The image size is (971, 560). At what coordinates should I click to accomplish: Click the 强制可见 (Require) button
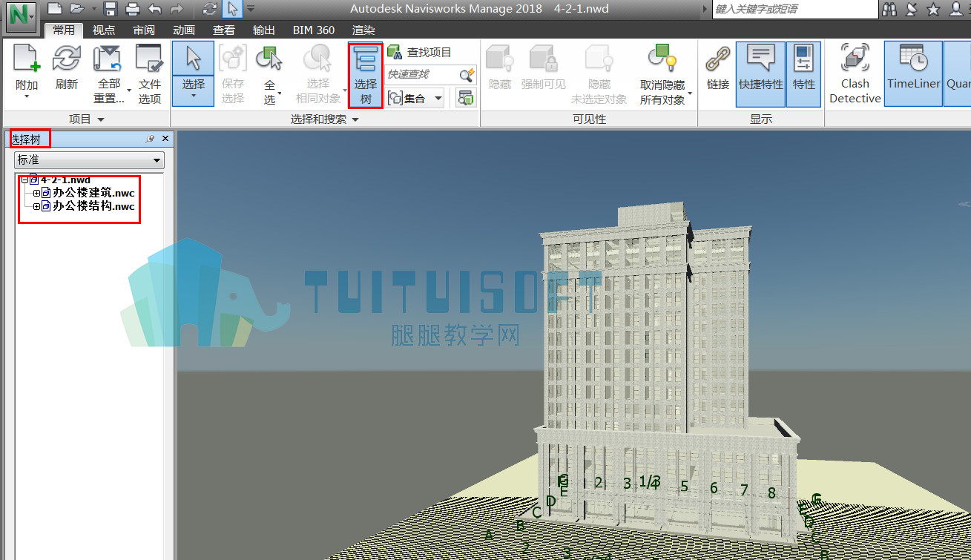point(544,67)
